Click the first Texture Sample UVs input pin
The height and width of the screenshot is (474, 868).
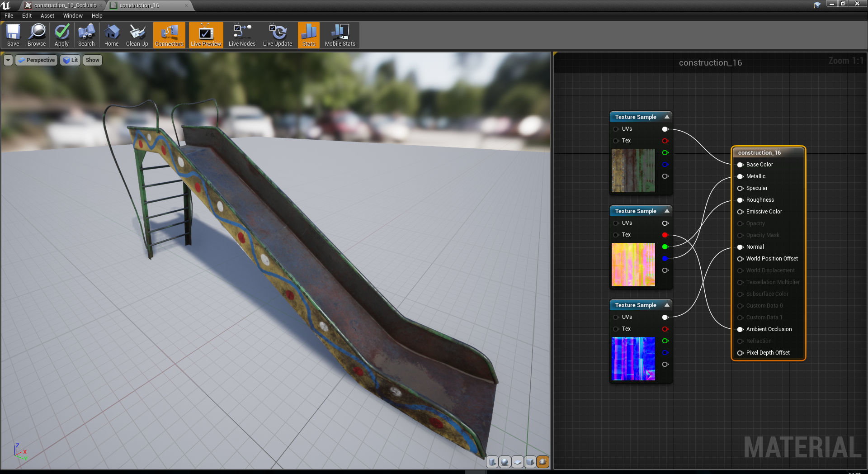(616, 129)
